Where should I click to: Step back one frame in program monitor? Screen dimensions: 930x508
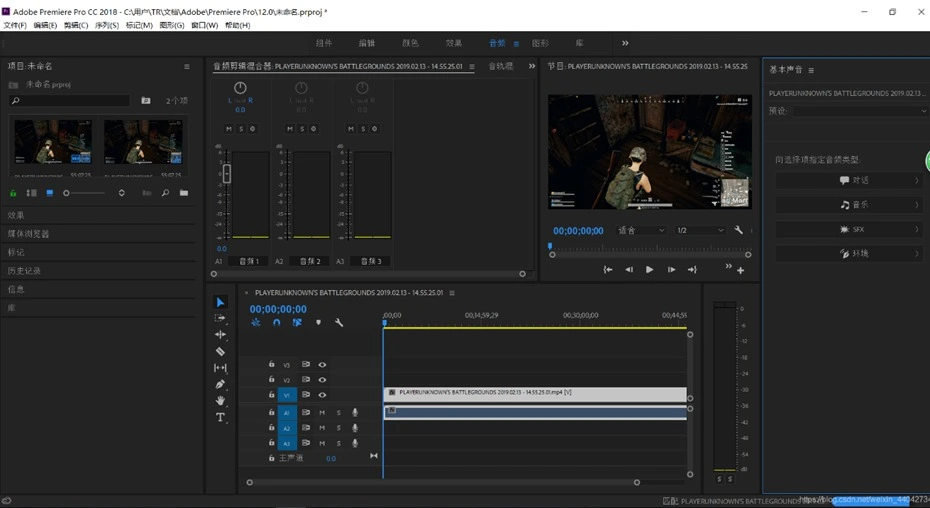click(x=629, y=269)
